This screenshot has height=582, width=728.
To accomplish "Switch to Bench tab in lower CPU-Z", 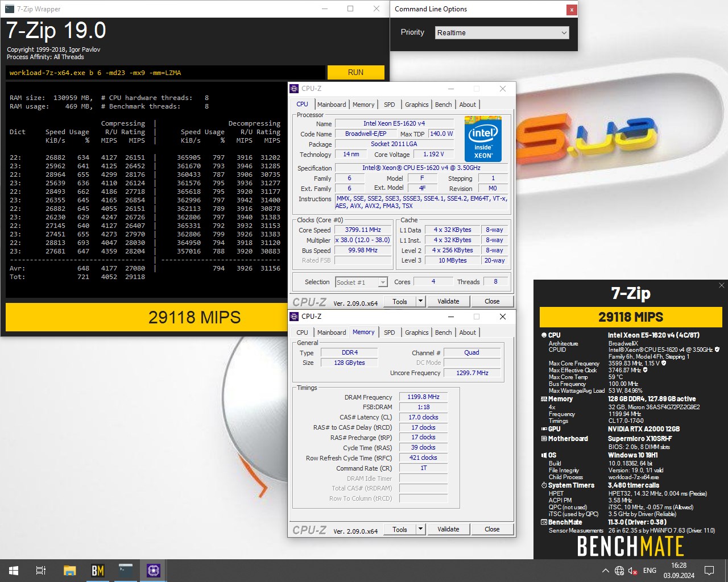I will [x=443, y=332].
